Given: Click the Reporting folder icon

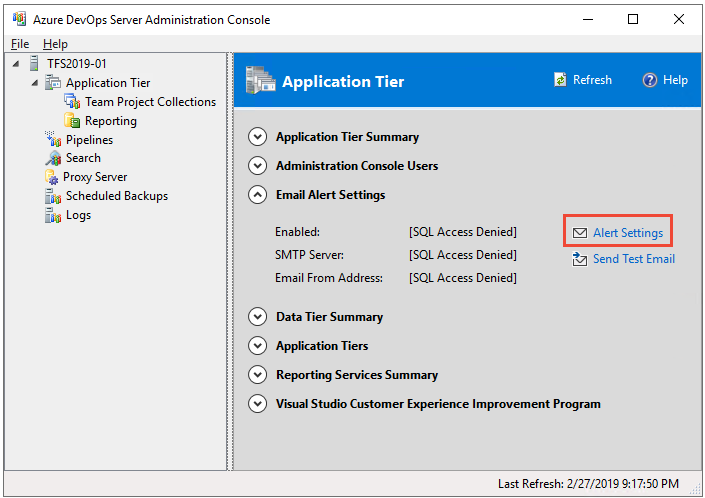Looking at the screenshot, I should [72, 120].
